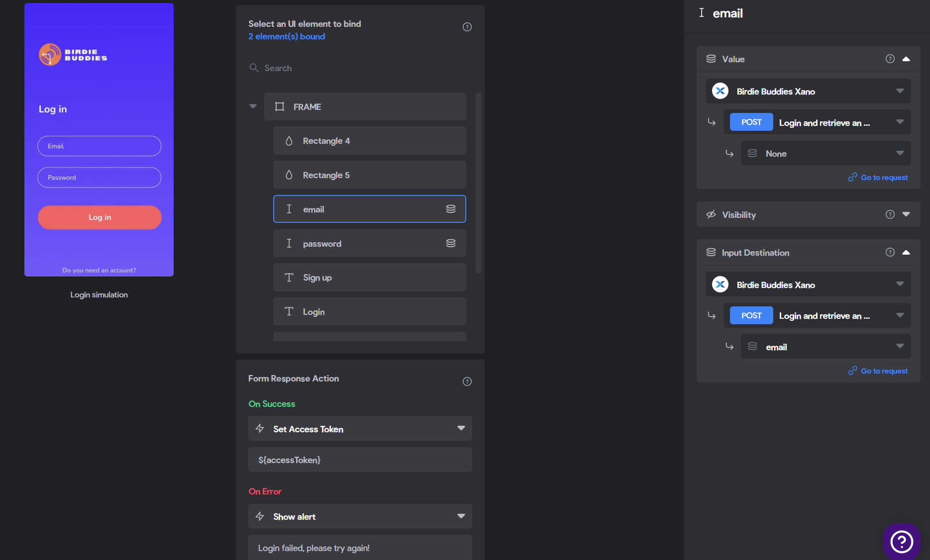Collapse the Input Destination section
The image size is (930, 560).
tap(906, 252)
